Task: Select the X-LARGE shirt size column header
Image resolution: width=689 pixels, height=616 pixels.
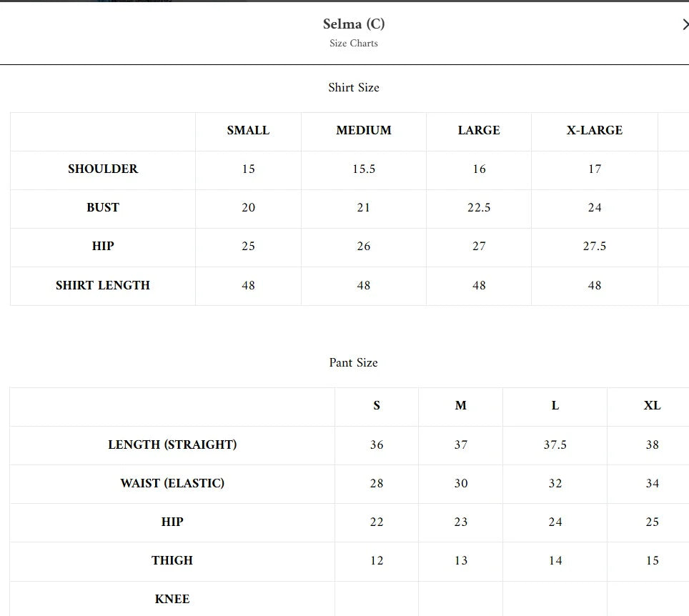Action: click(x=595, y=130)
